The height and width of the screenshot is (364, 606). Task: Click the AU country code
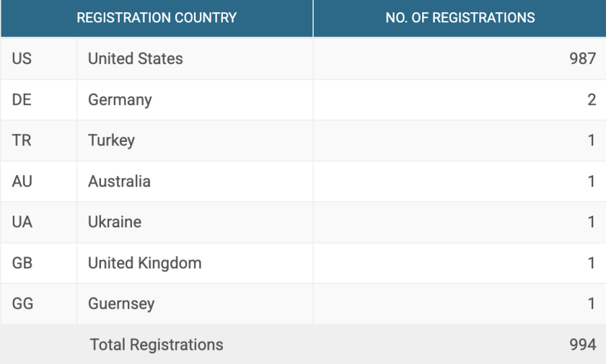[22, 181]
